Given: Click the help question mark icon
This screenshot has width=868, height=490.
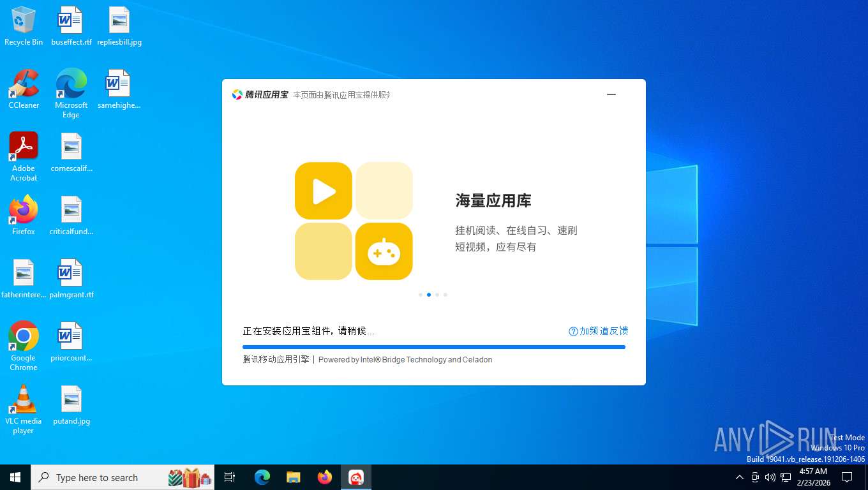Looking at the screenshot, I should [x=573, y=331].
